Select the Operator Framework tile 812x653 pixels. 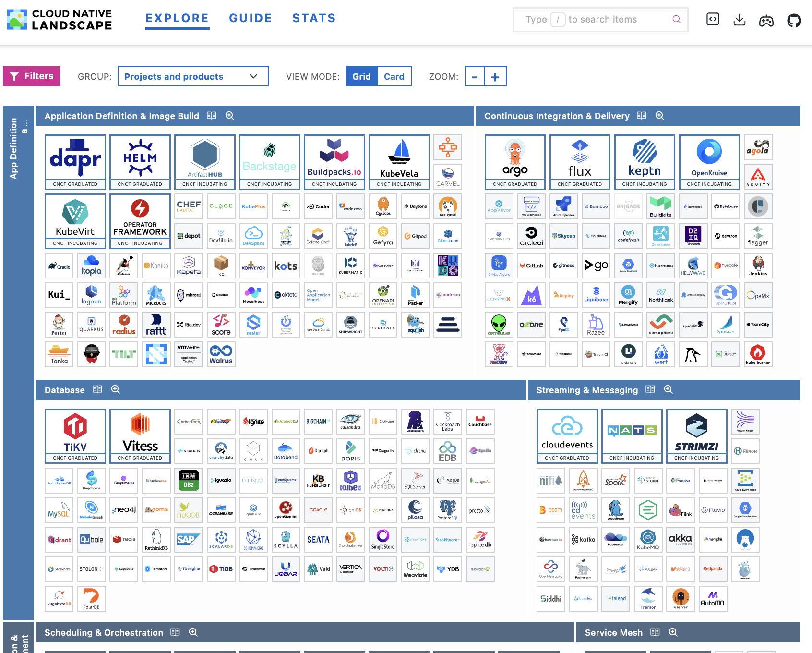(x=140, y=221)
